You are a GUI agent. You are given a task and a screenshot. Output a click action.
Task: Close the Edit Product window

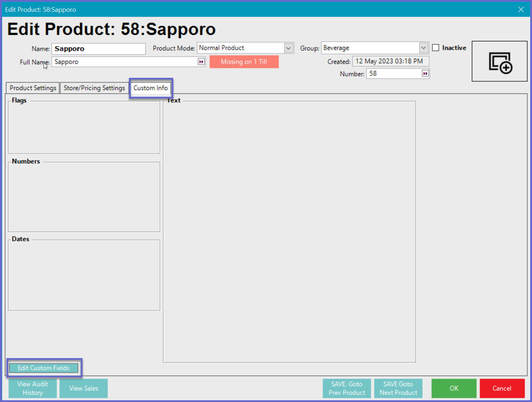(x=521, y=9)
